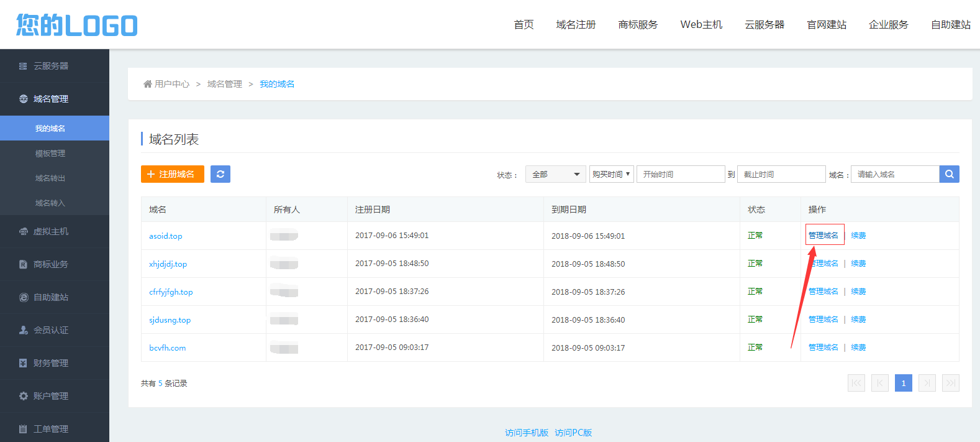Click 续费 for bcvfh.com
Image resolution: width=980 pixels, height=442 pixels.
pyautogui.click(x=858, y=348)
